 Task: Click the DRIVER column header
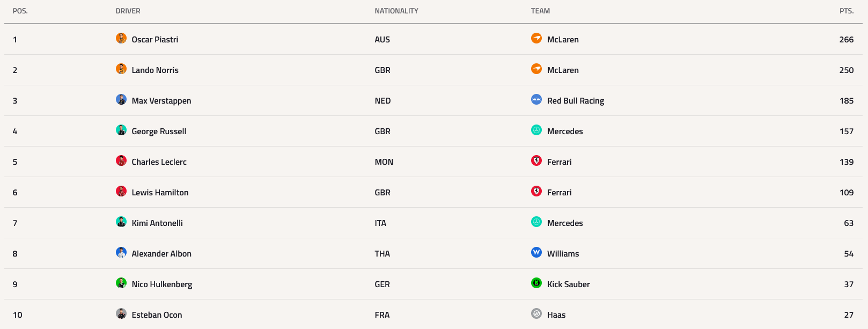click(x=128, y=11)
